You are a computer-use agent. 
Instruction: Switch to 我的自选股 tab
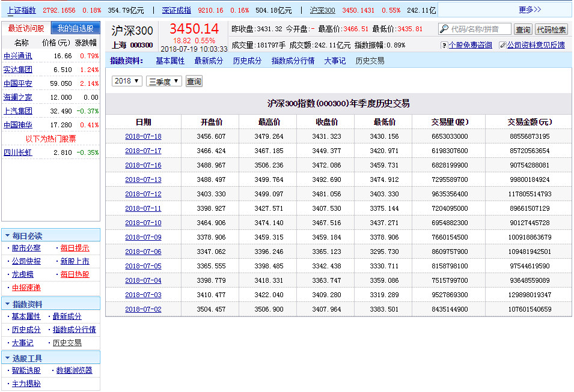pos(75,28)
